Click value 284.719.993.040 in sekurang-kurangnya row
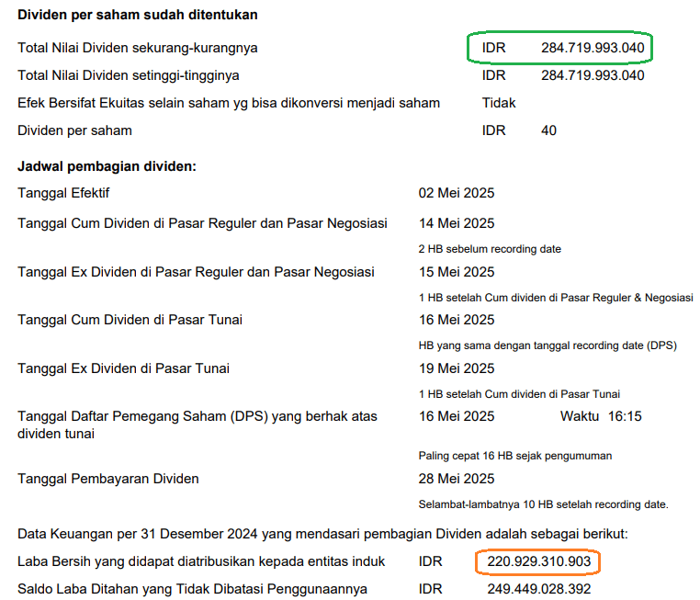Viewport: 700px width, 600px height. (593, 48)
